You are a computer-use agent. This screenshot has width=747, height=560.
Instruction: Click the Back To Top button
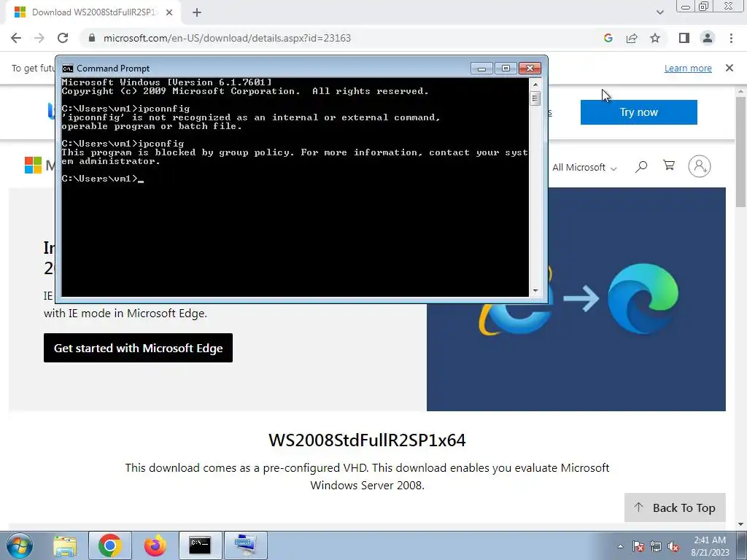pos(675,507)
